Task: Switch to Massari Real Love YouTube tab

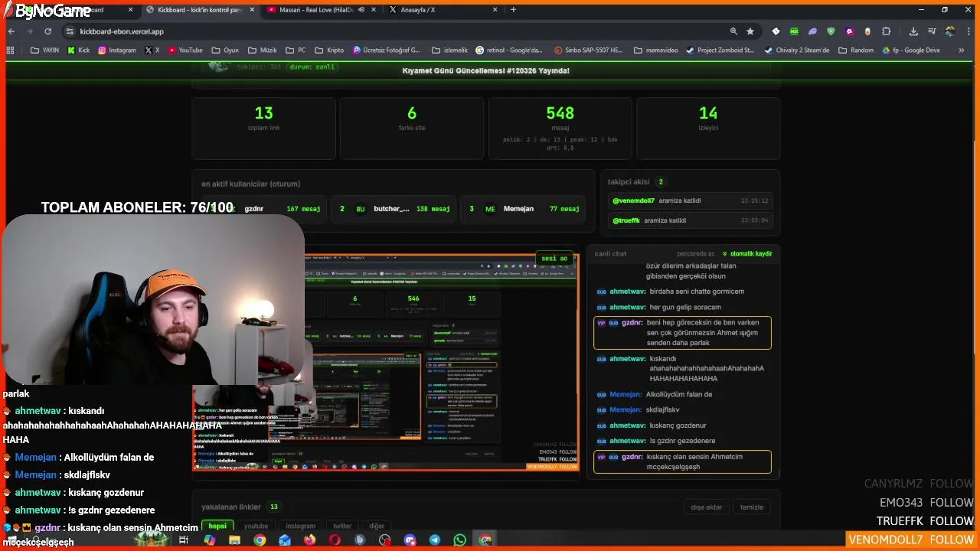Action: point(322,10)
